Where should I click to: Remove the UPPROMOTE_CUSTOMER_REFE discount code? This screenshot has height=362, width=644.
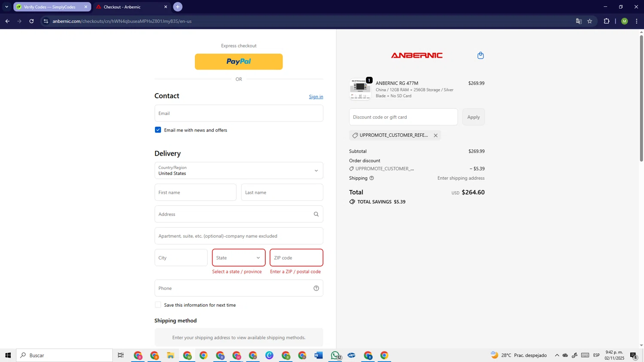point(435,136)
